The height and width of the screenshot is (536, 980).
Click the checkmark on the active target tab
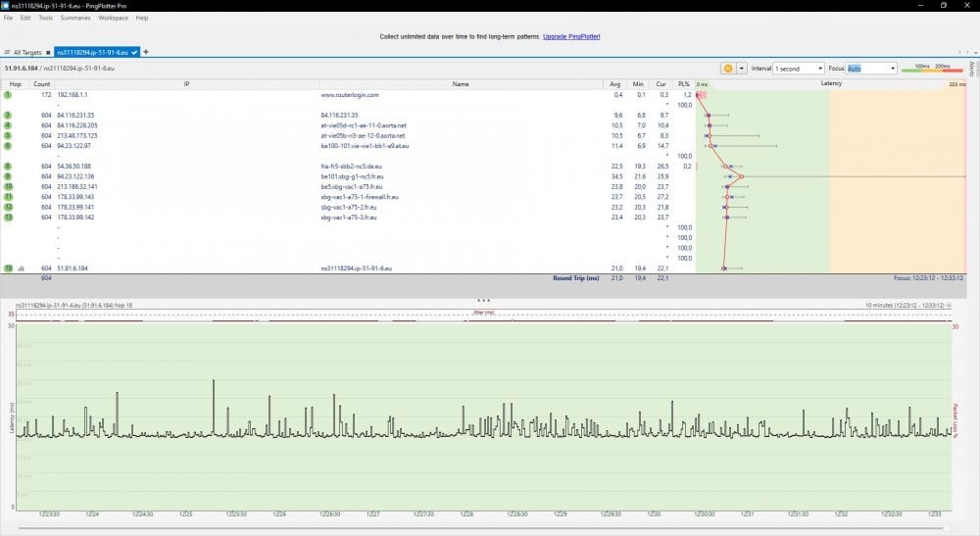click(x=135, y=52)
